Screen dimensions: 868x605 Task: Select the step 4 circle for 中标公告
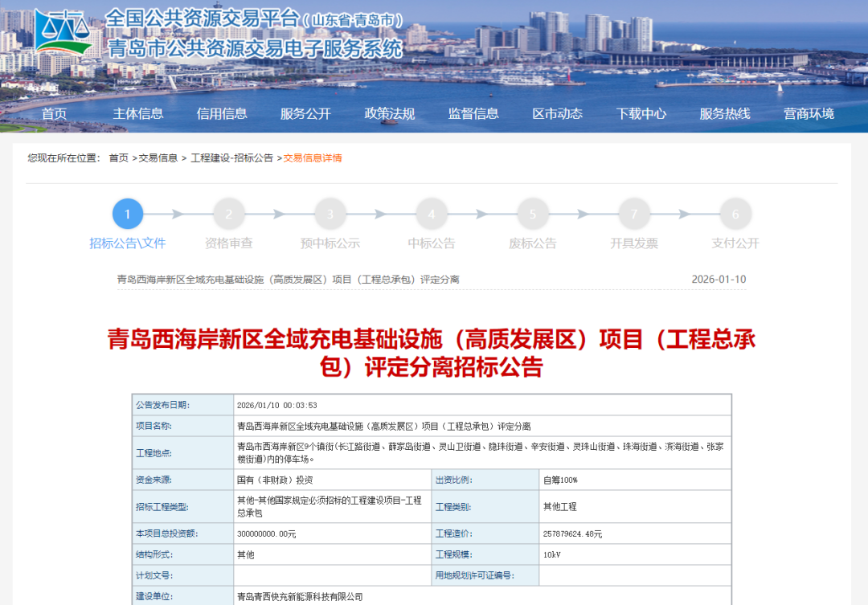click(432, 214)
